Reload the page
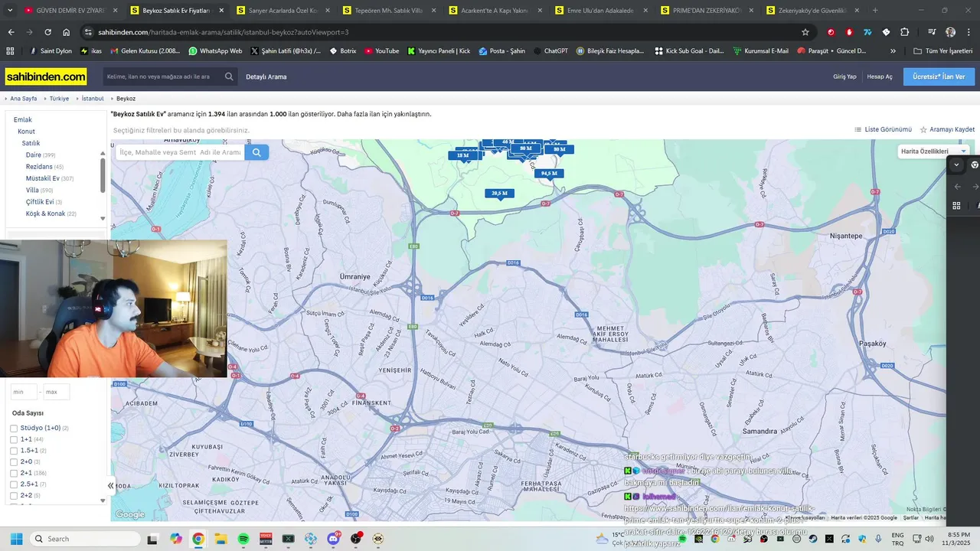 pos(47,32)
